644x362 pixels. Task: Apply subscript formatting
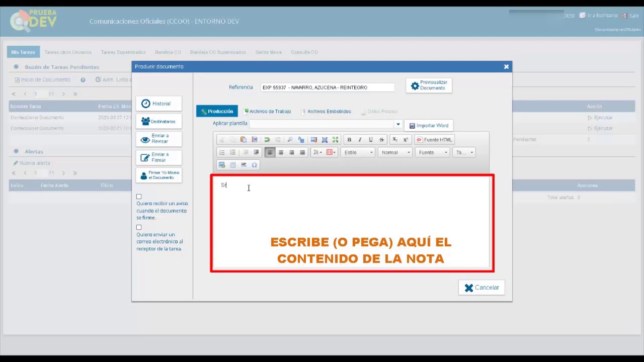coord(394,140)
